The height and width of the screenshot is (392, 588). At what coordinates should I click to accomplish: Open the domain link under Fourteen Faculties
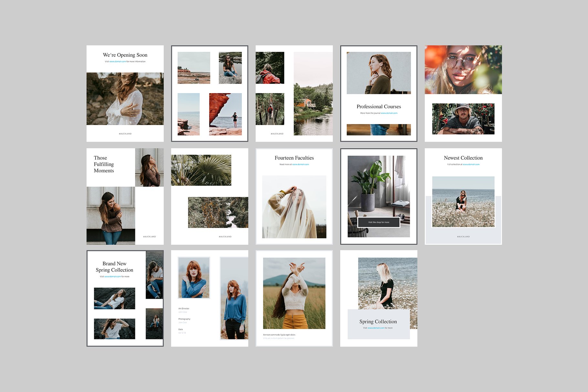click(x=300, y=165)
